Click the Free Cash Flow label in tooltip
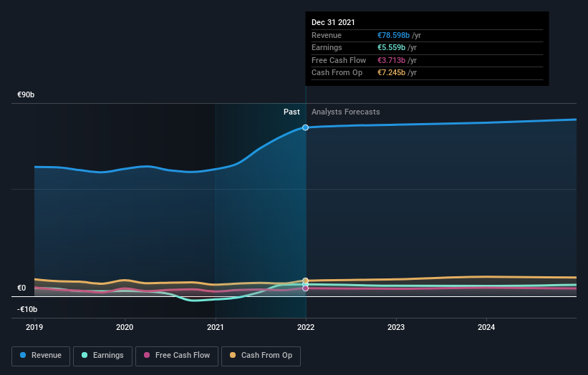Viewport: 588px width, 375px height. (339, 60)
